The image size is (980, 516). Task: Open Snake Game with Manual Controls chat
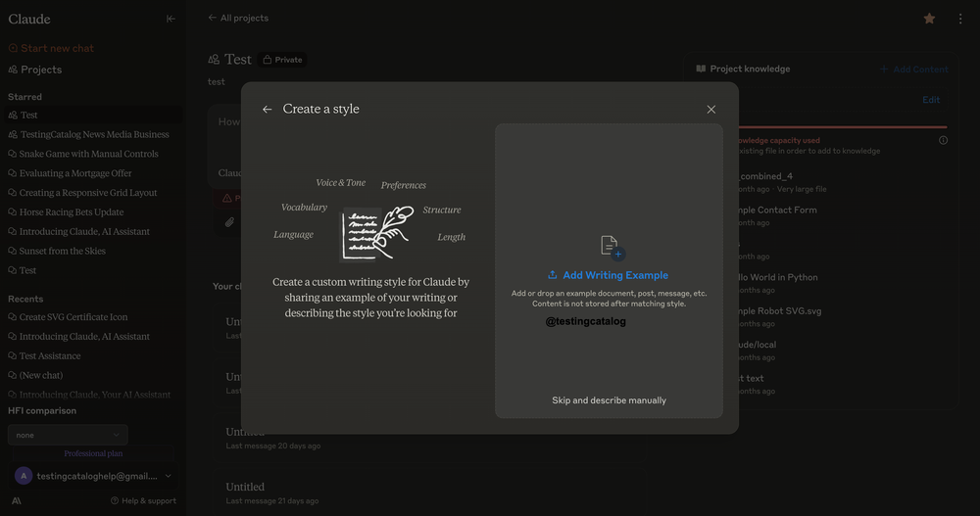(88, 154)
